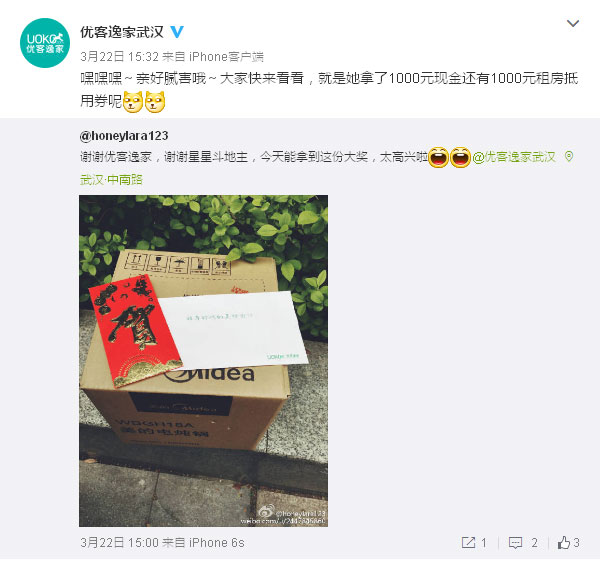Click the repost count number 1

484,542
